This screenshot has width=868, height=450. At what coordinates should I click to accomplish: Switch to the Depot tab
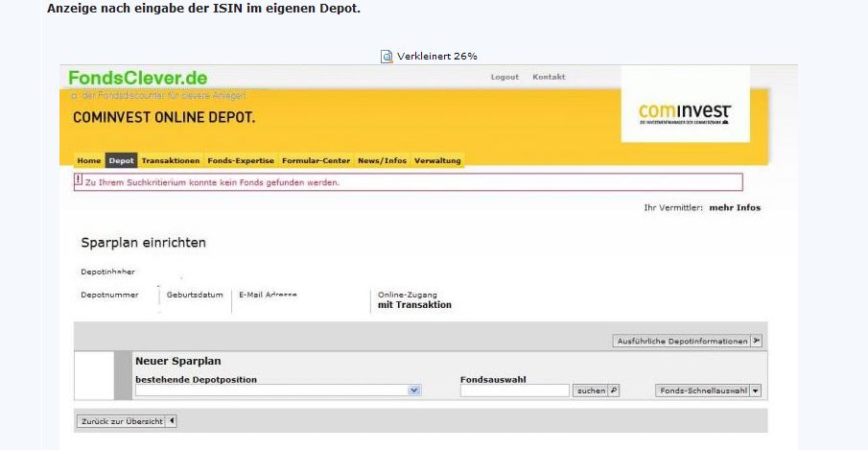[x=121, y=160]
